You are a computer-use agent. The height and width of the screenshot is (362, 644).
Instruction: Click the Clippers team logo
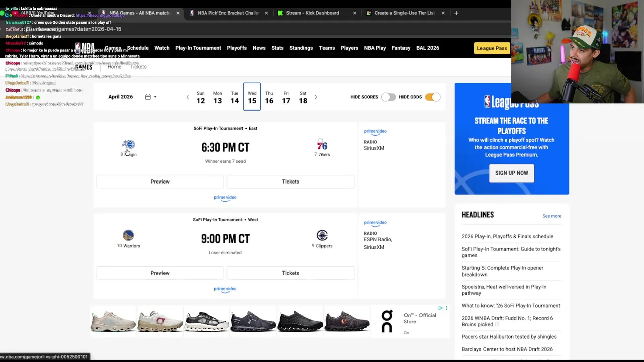322,235
